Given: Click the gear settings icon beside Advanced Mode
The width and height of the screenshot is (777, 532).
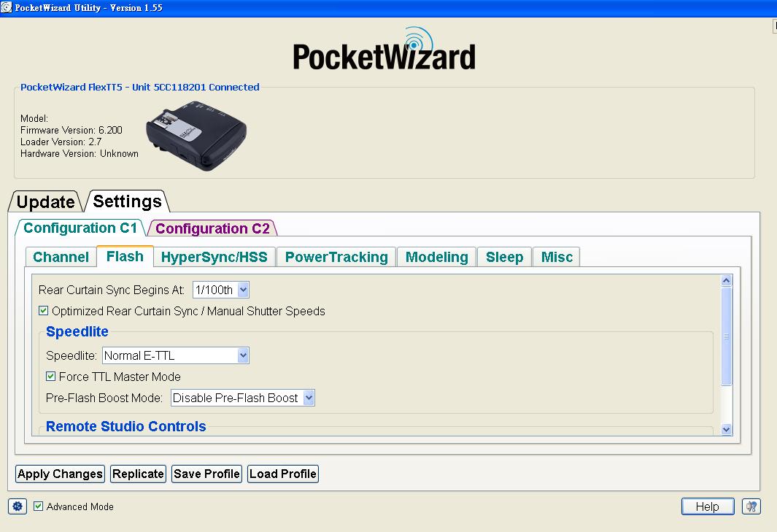Looking at the screenshot, I should tap(18, 506).
